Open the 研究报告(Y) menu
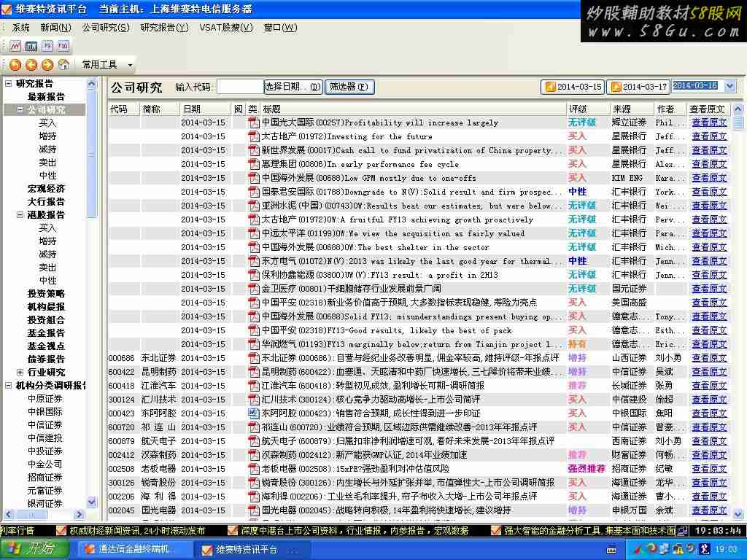 point(165,28)
